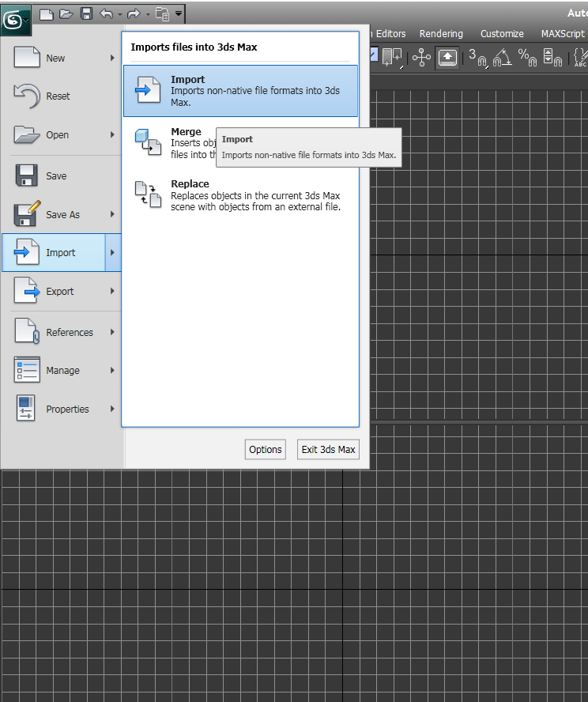The image size is (588, 702).
Task: Select Reset in the application menu
Action: (62, 96)
